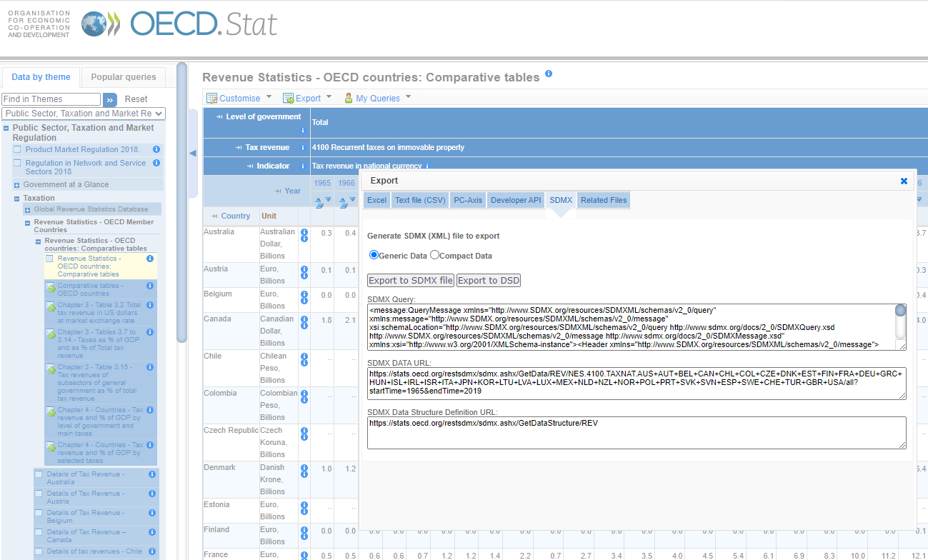
Task: Open the Text file (CSV) tab
Action: [x=420, y=200]
